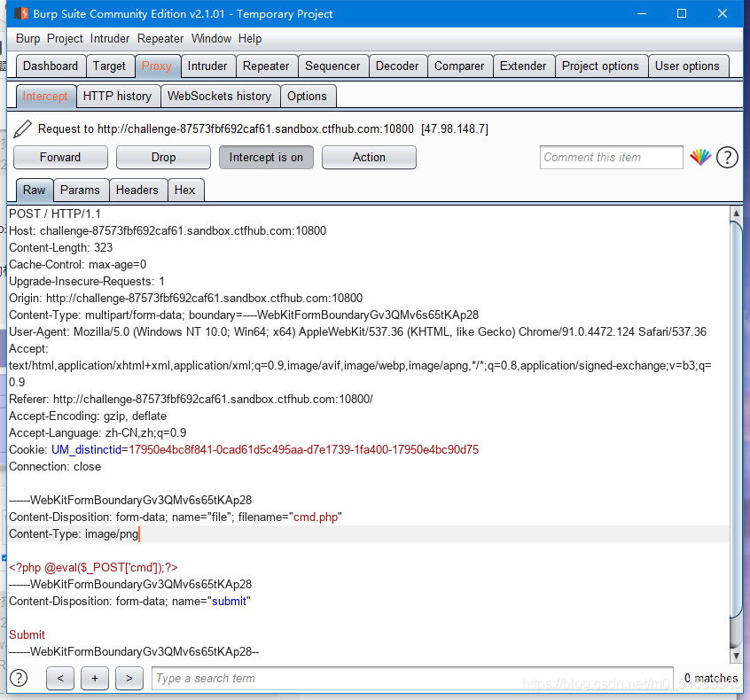Minimize the Burp Suite window
750x700 pixels.
point(642,13)
